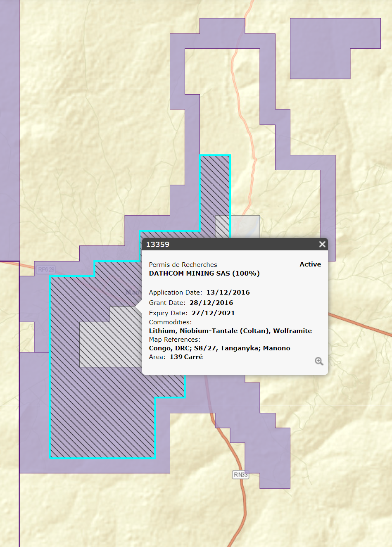
Task: Click the Lithium commodities text line
Action: 230,331
